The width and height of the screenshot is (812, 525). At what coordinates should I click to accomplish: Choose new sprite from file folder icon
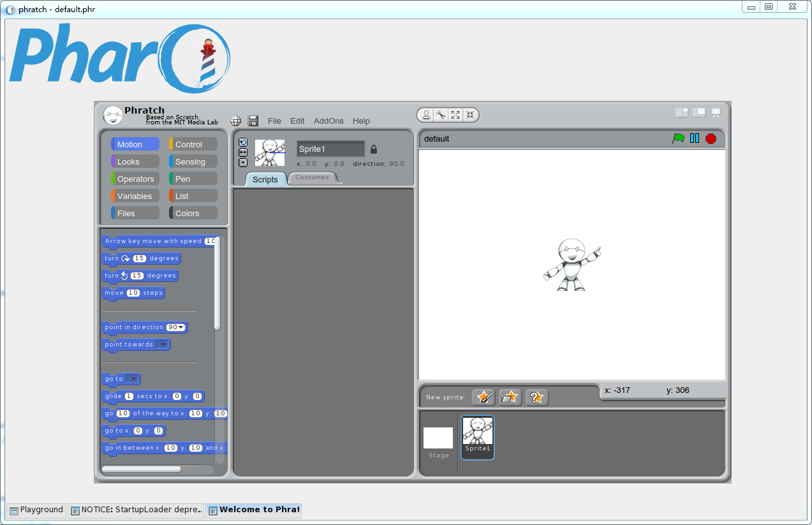coord(510,397)
